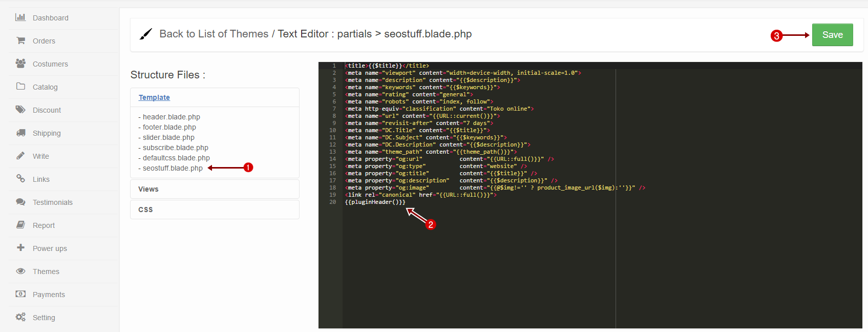Image resolution: width=868 pixels, height=332 pixels.
Task: Expand the CSS file section
Action: [215, 210]
